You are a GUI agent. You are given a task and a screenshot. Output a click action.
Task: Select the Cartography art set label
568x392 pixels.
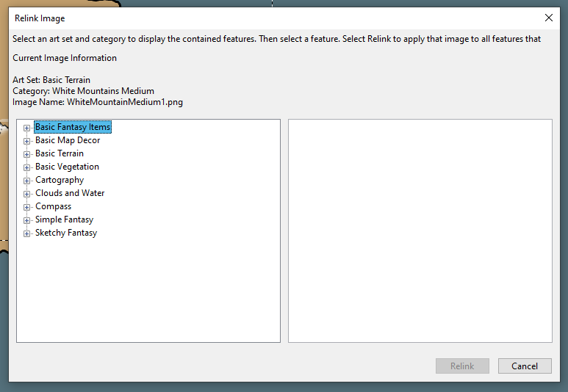click(60, 180)
